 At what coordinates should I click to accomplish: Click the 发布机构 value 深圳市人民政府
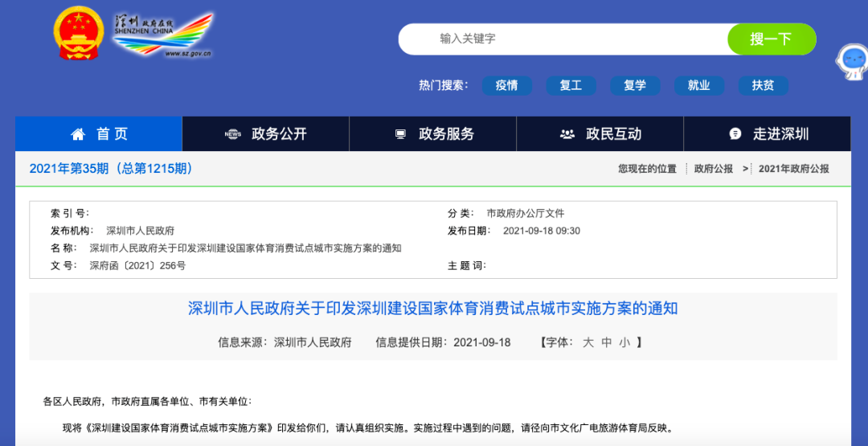[140, 231]
